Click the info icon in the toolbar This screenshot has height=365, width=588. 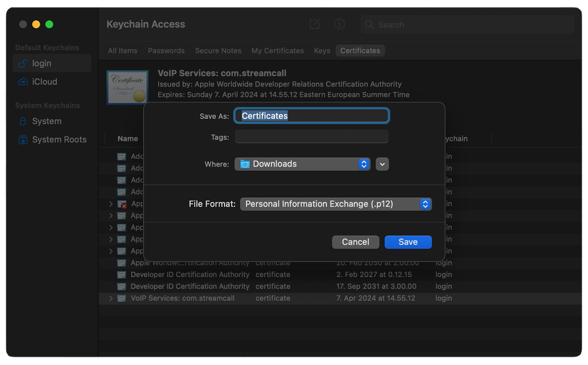(339, 24)
